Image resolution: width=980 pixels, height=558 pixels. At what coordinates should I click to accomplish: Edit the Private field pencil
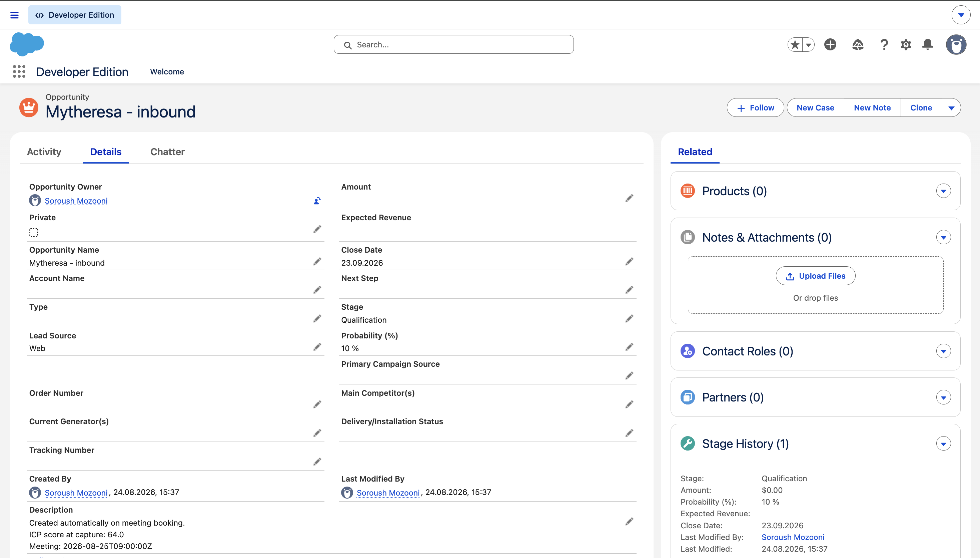(x=317, y=229)
